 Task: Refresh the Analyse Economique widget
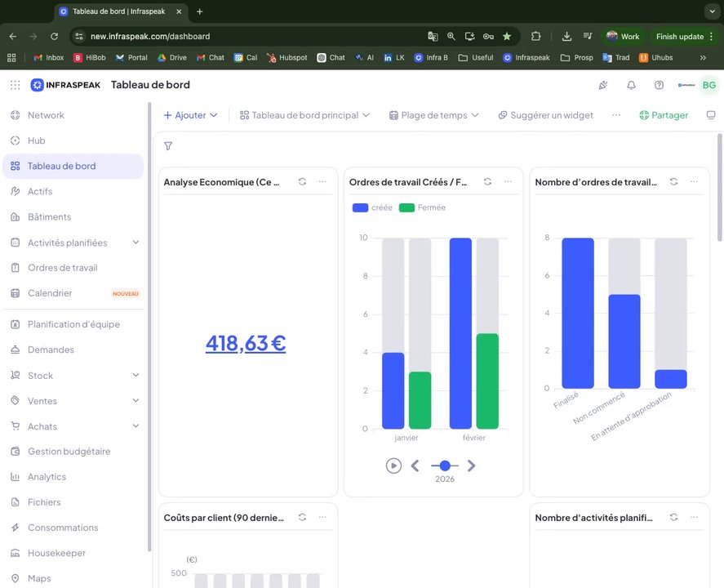coord(302,181)
